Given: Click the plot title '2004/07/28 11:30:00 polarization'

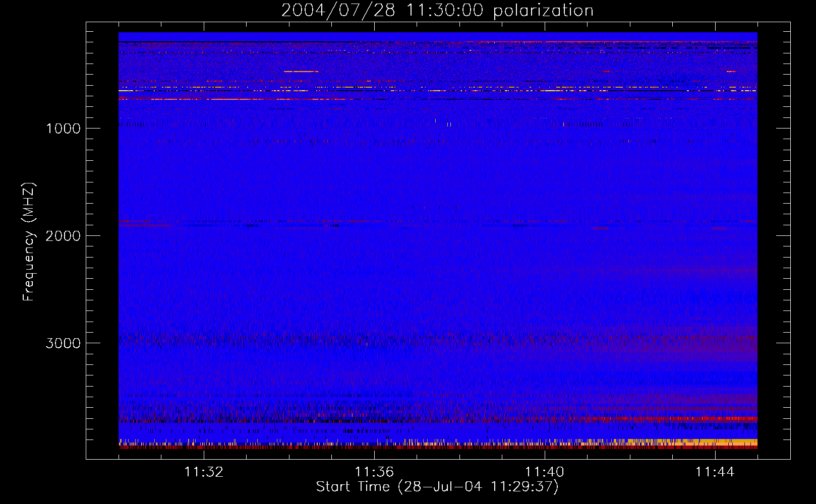Looking at the screenshot, I should [437, 11].
